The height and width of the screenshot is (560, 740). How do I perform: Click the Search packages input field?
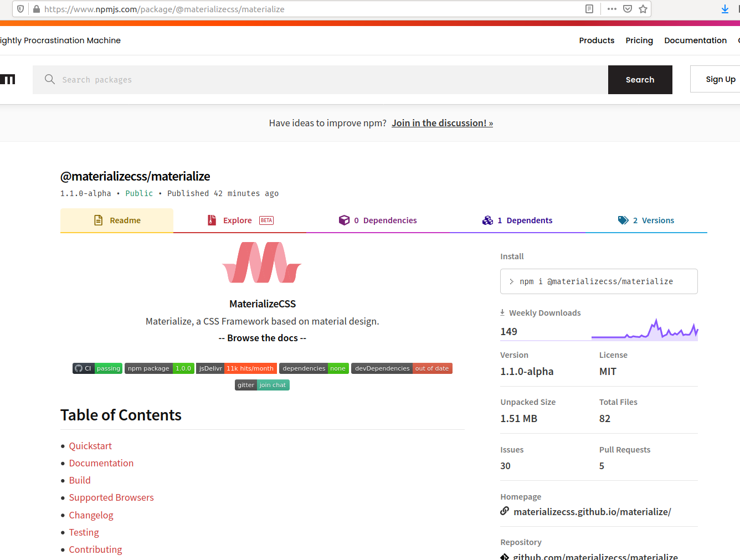[320, 80]
